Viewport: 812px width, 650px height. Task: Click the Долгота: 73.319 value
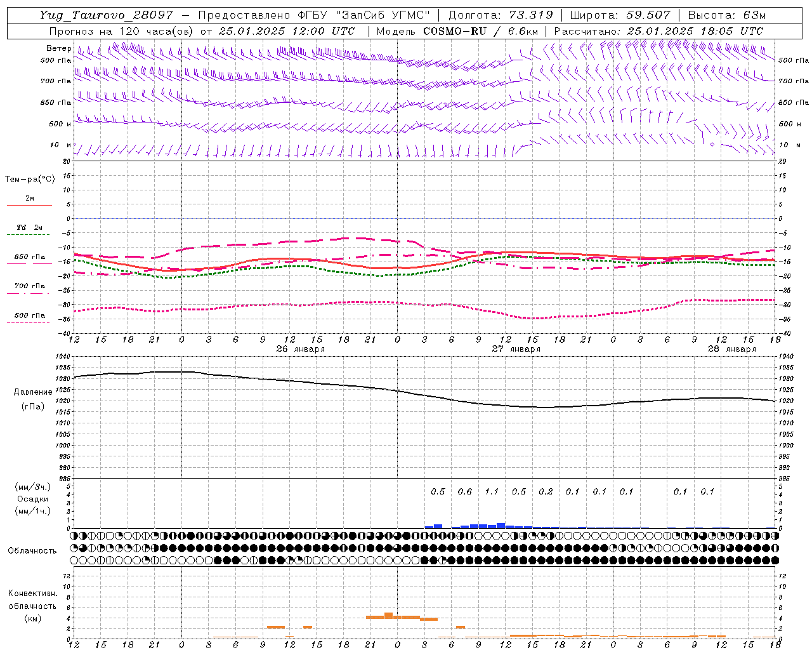pos(501,15)
